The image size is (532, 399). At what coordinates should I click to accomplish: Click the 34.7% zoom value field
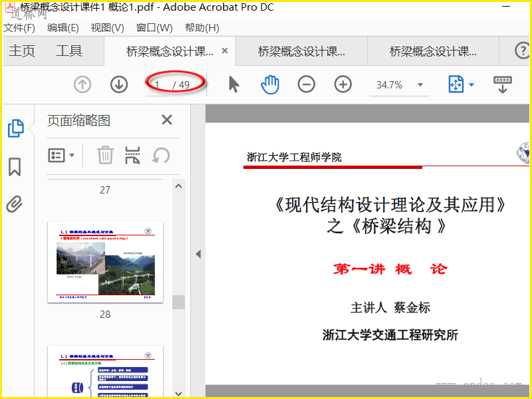point(390,85)
